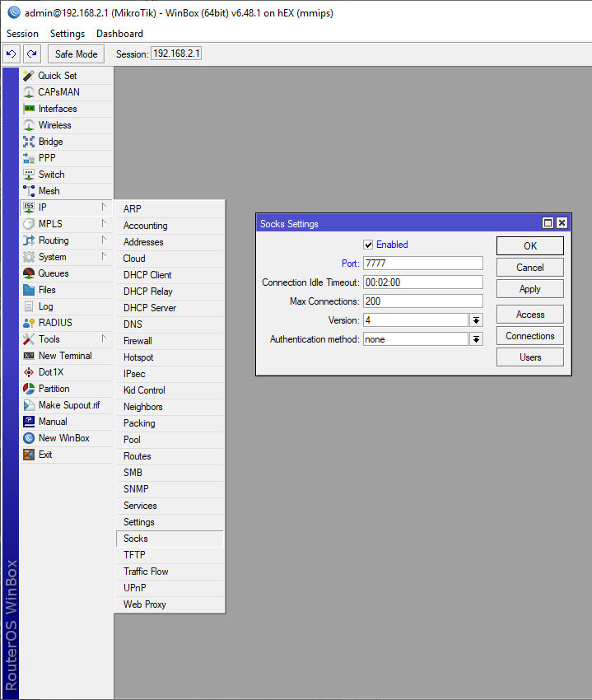The height and width of the screenshot is (700, 592).
Task: Expand the Routing submenu arrow
Action: (x=104, y=240)
